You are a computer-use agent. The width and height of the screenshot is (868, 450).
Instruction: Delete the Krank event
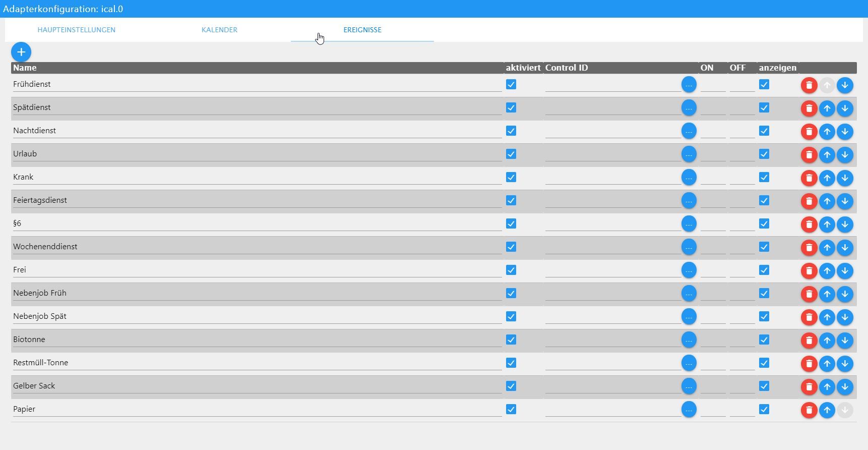[809, 178]
